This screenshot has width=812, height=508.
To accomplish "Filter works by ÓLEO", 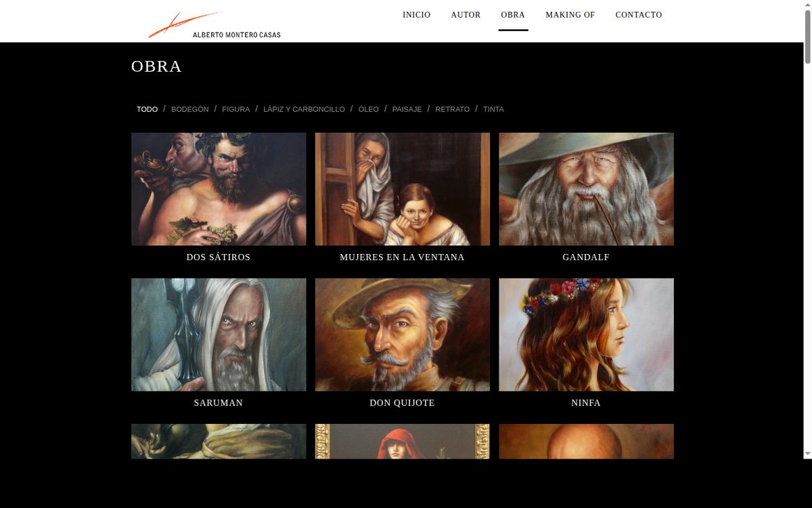I will [x=369, y=109].
